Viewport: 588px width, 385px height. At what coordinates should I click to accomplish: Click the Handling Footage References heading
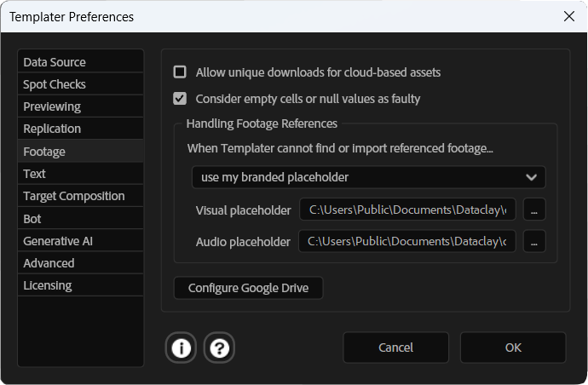tap(262, 124)
